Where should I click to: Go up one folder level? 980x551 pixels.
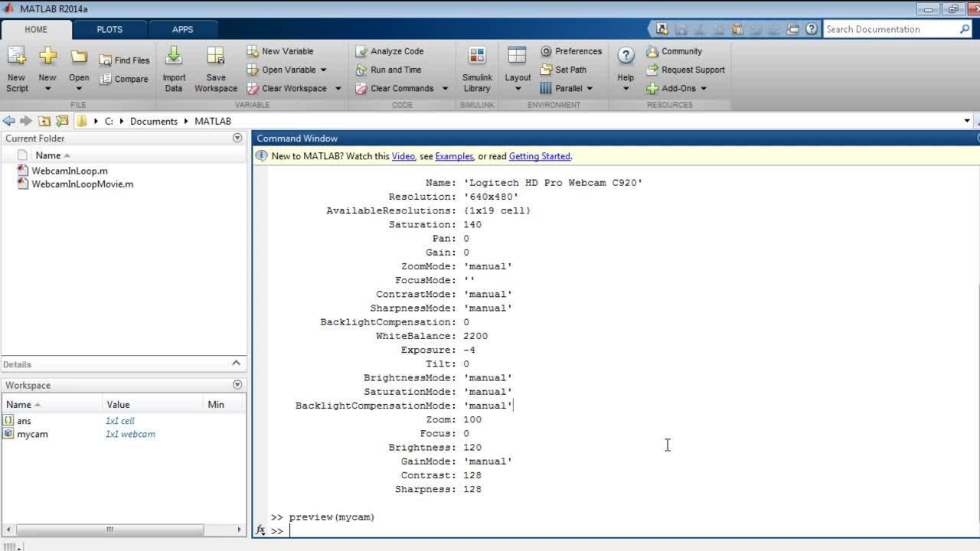44,121
